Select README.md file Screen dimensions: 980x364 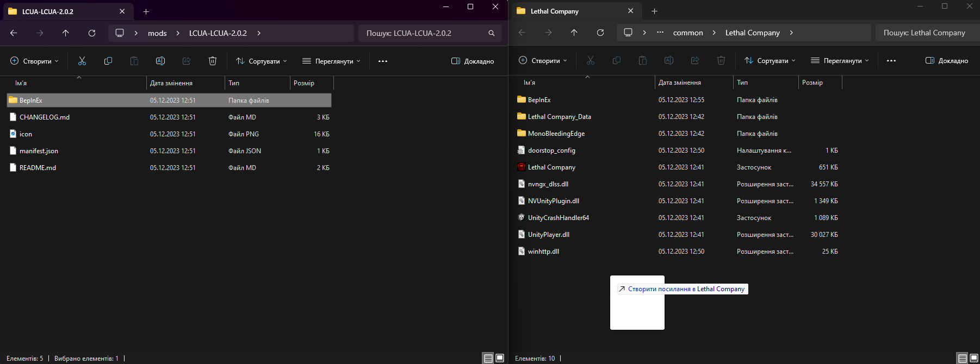coord(169,168)
